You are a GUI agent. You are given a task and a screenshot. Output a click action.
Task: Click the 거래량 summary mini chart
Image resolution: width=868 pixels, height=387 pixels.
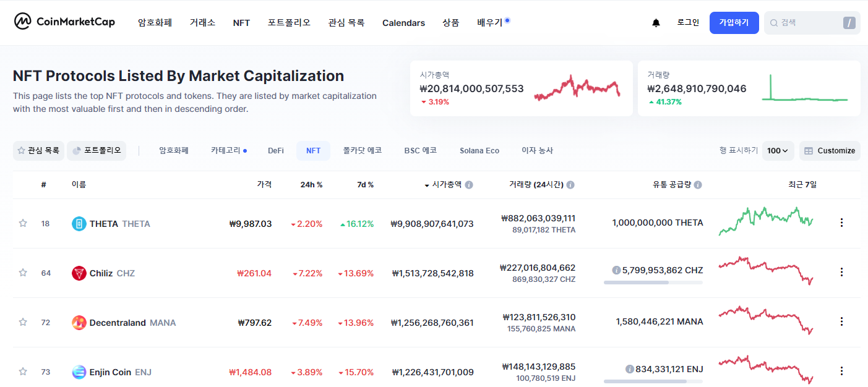(x=805, y=88)
